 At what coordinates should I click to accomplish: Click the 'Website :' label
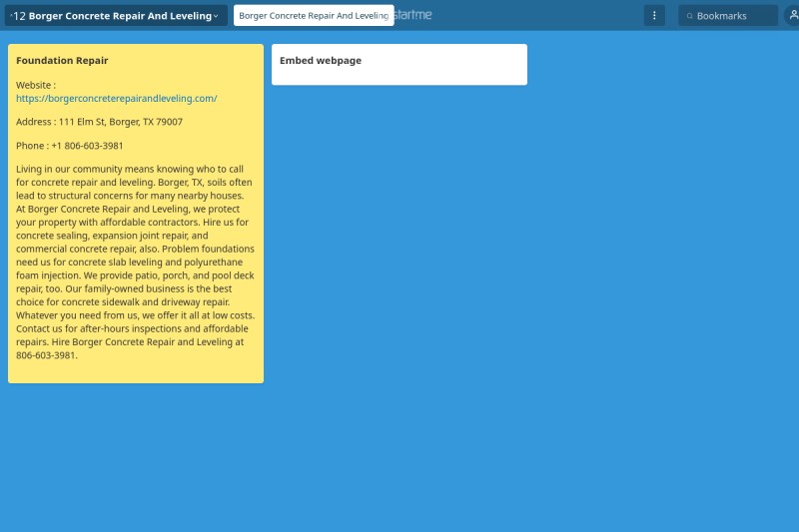coord(36,85)
